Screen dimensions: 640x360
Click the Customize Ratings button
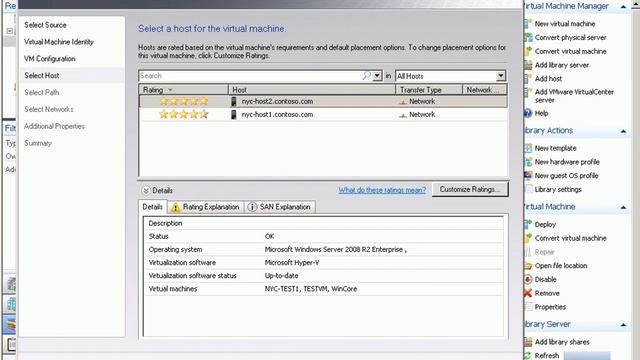point(470,189)
